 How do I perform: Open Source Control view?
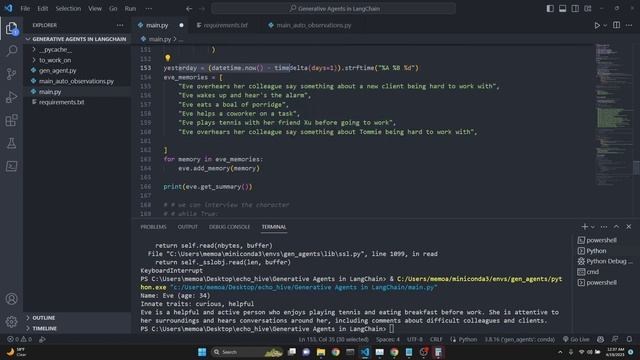tap(11, 74)
